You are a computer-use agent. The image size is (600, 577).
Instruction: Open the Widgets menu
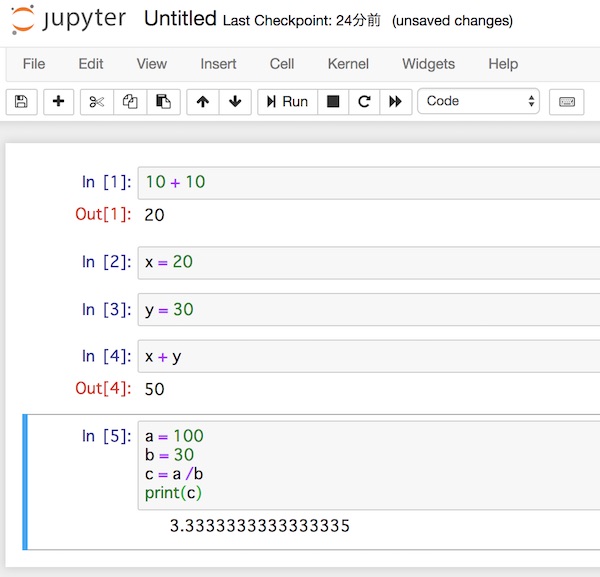[x=429, y=64]
